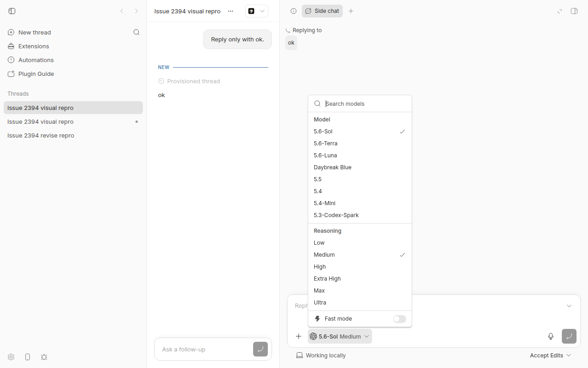Toggle right panel layout icon

coord(574,11)
